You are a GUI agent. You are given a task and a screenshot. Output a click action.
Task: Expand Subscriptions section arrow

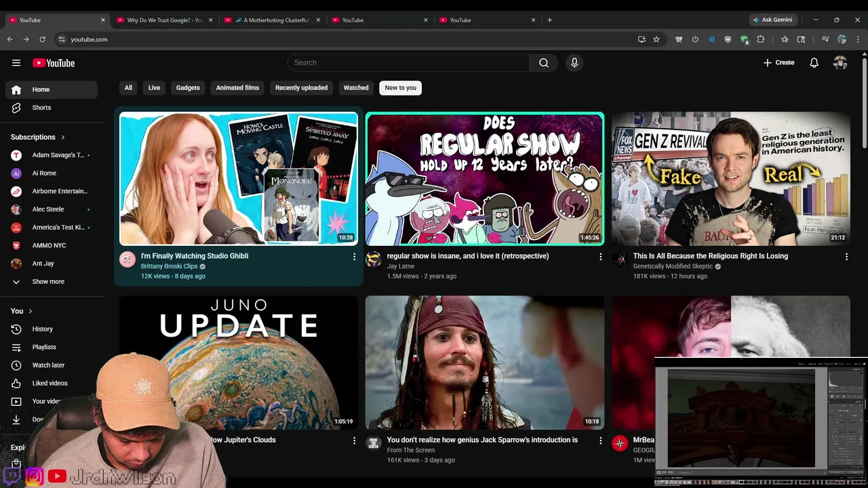(x=63, y=137)
